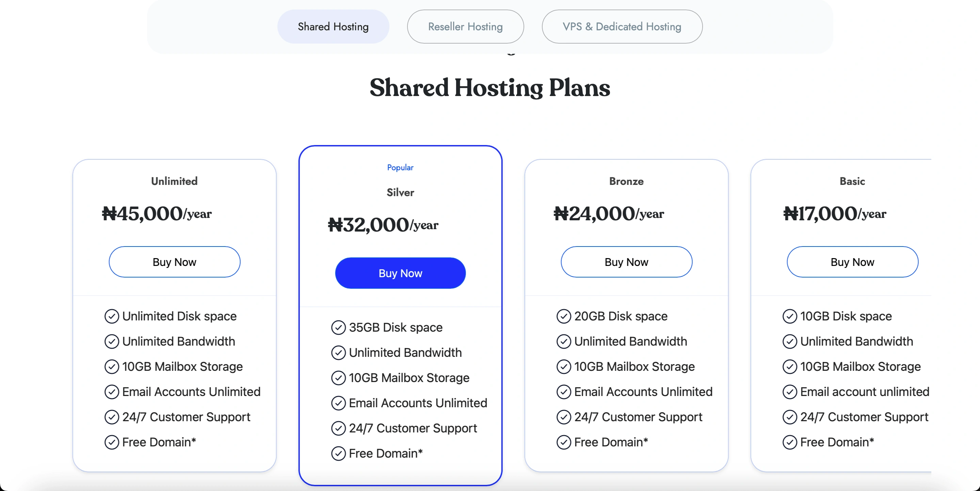The width and height of the screenshot is (980, 491).
Task: Click Buy Now for the Basic plan
Action: tap(852, 262)
